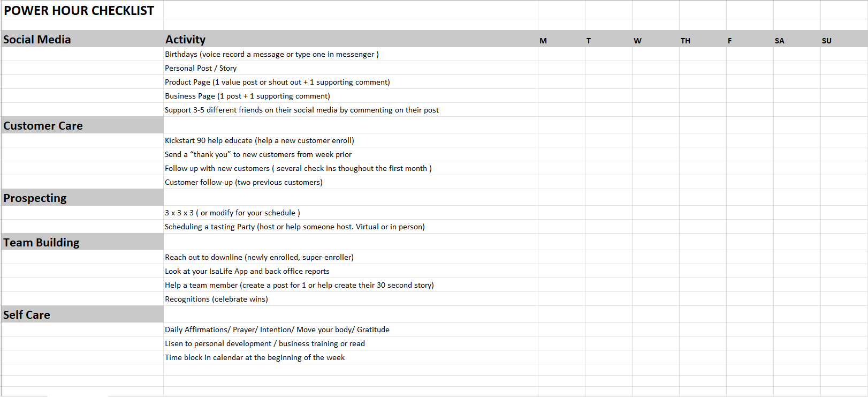Click the Team Building section header
Image resolution: width=868 pixels, height=397 pixels.
82,242
